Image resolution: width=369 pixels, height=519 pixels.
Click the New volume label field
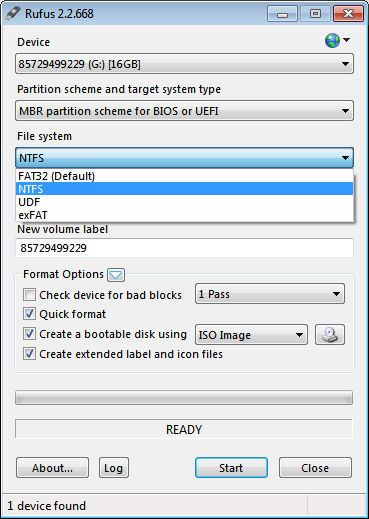tap(184, 248)
